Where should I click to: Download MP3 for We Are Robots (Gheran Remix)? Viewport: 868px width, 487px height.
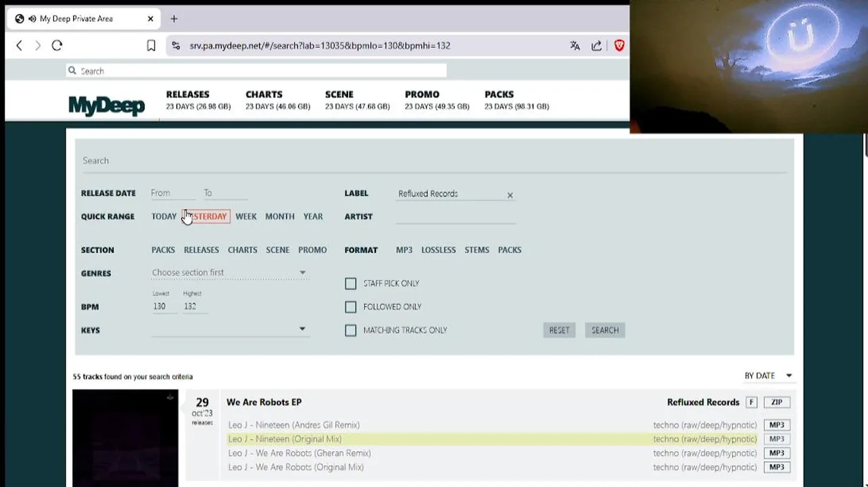click(777, 453)
